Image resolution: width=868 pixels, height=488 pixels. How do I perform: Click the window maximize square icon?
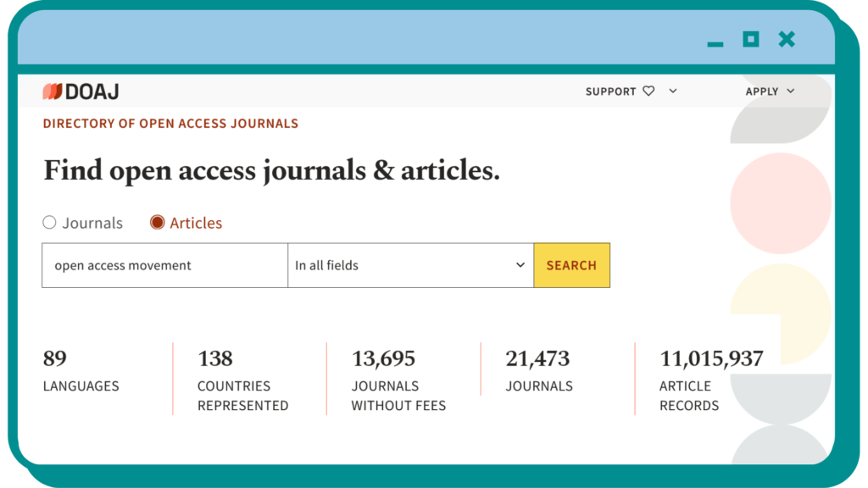pyautogui.click(x=750, y=39)
